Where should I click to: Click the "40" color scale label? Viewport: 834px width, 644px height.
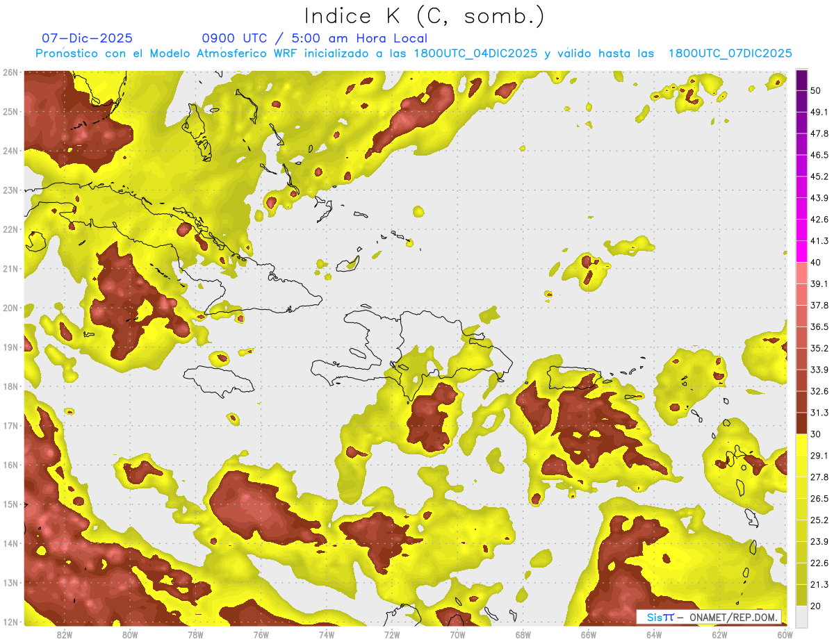click(x=816, y=263)
